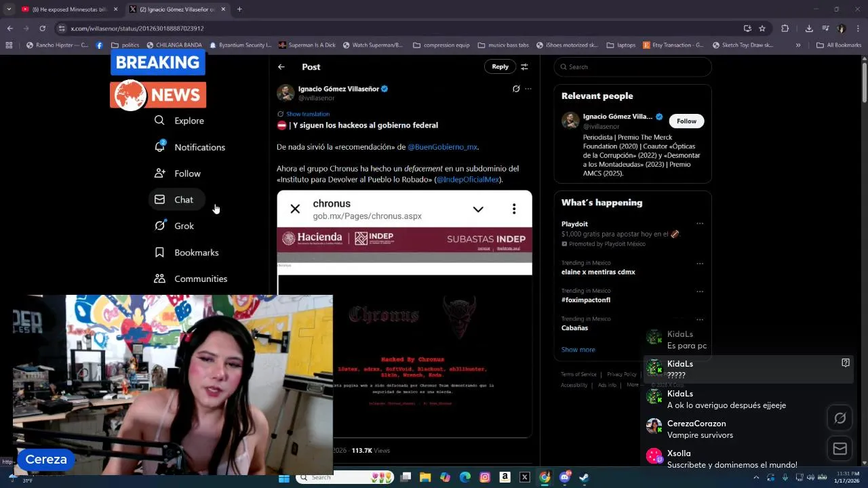The image size is (868, 488).
Task: Open a new Chrome tab
Action: pos(239,9)
